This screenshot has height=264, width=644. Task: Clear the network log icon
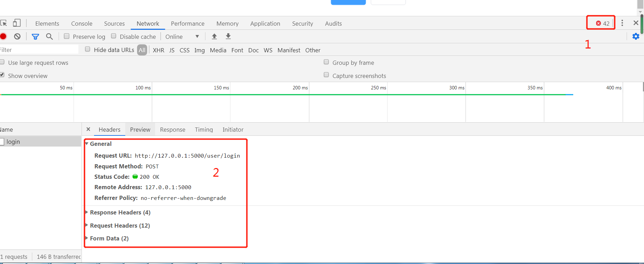pos(17,36)
